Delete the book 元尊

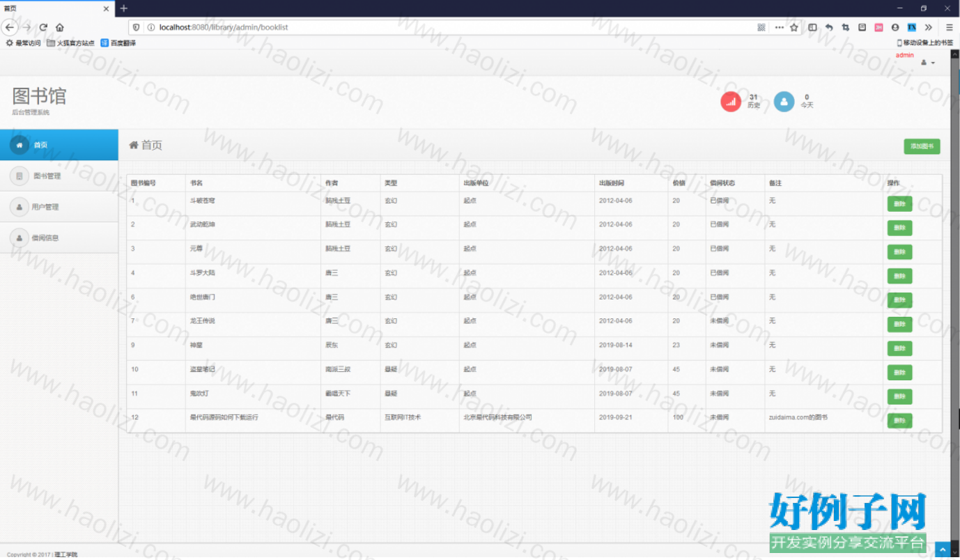pos(899,252)
